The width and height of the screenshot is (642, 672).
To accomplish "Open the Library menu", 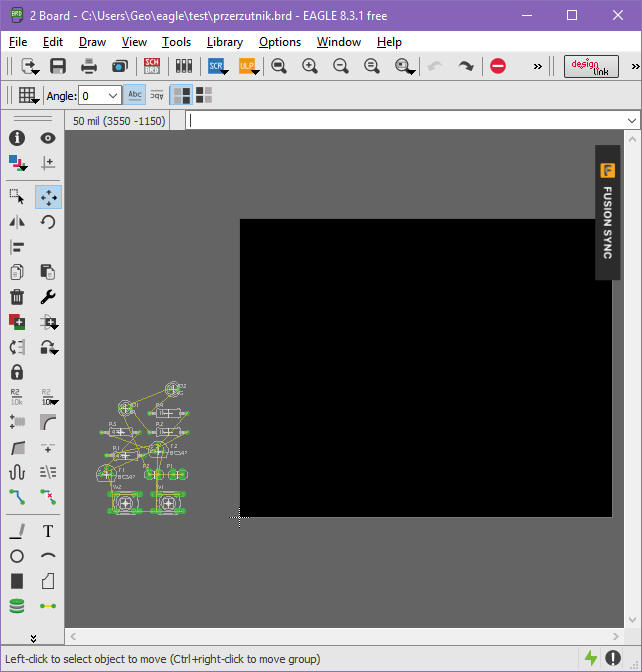I will pos(224,42).
